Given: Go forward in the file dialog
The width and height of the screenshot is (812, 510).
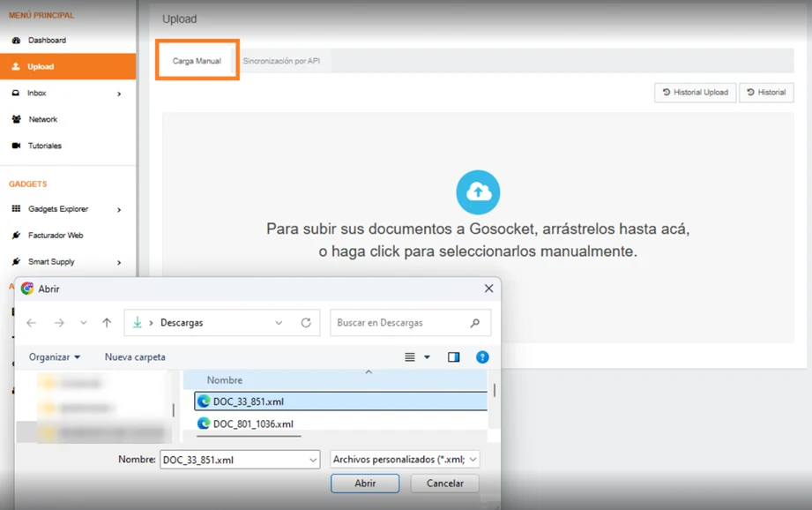Looking at the screenshot, I should (x=59, y=323).
